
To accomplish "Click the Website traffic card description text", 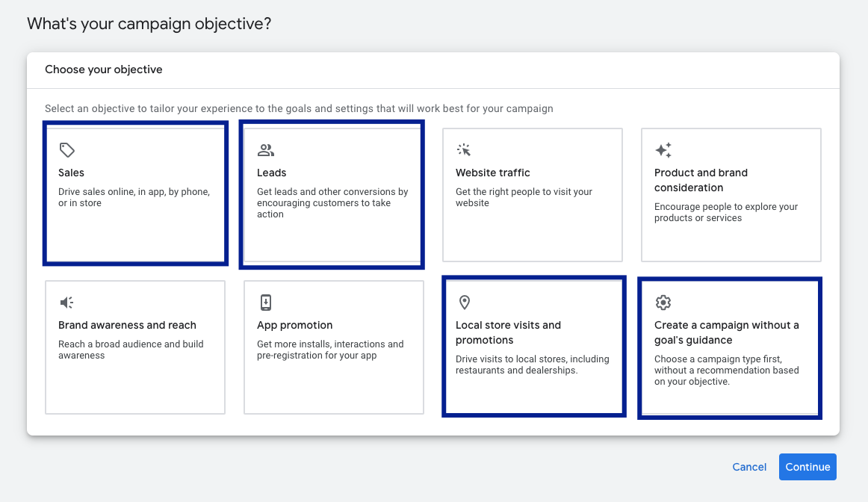I will click(523, 197).
